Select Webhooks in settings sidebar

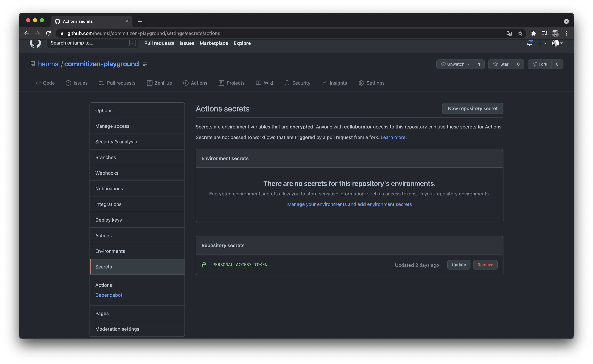click(x=107, y=173)
